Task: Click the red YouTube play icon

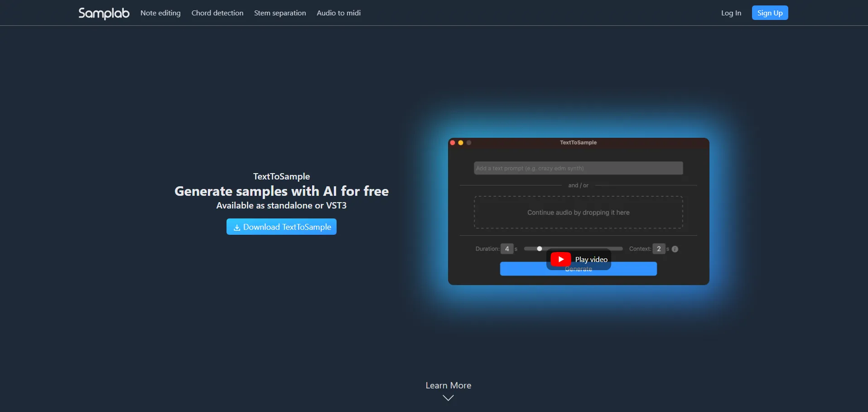Action: pyautogui.click(x=561, y=259)
